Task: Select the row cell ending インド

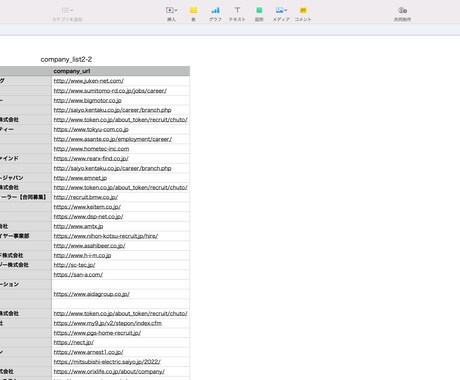Action: 26,158
